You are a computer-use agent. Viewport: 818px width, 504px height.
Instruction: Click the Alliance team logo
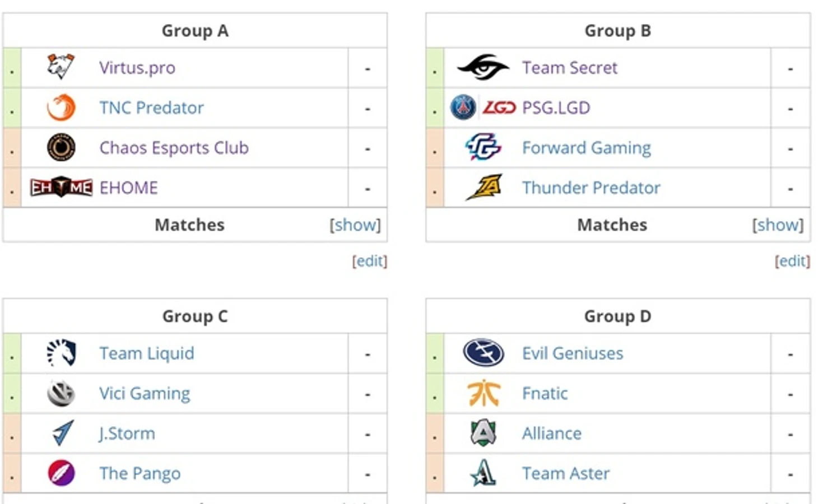point(483,433)
